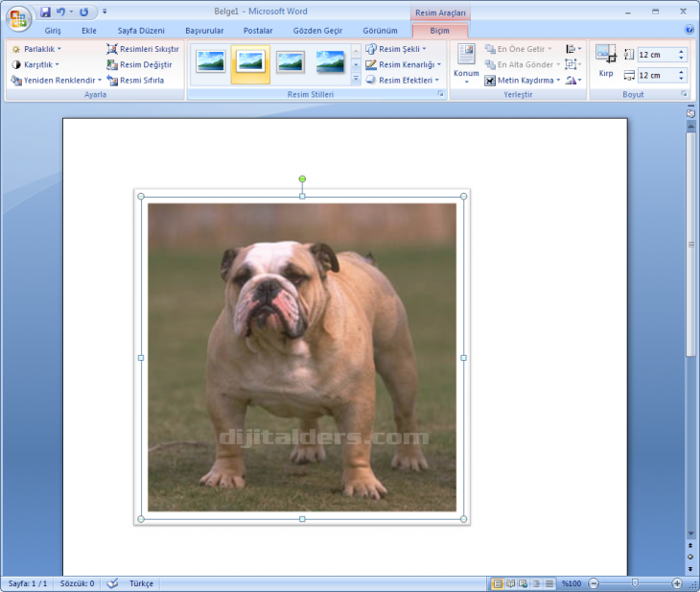700x592 pixels.
Task: Open Resim Efektleri effects dropdown
Action: click(x=402, y=80)
